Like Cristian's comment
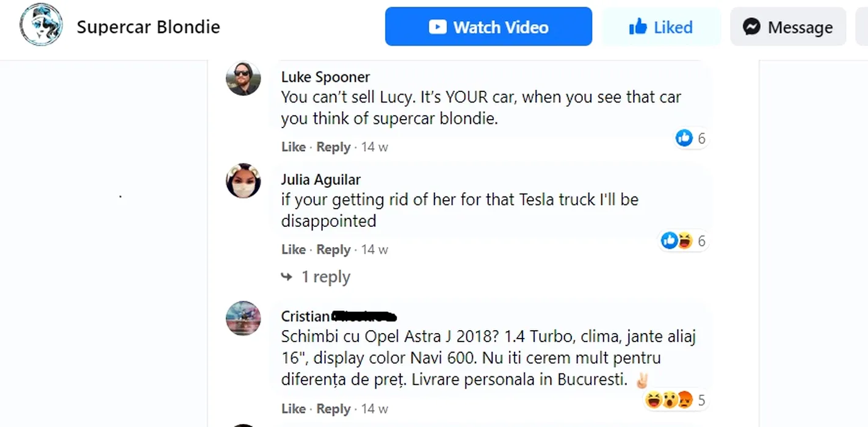Screen dimensions: 868x427 tap(293, 409)
